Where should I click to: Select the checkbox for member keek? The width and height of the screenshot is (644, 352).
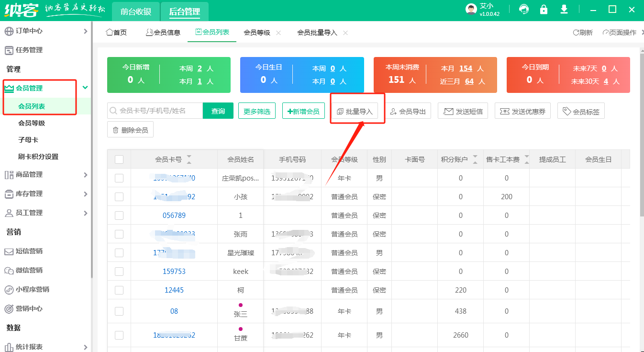coord(119,272)
